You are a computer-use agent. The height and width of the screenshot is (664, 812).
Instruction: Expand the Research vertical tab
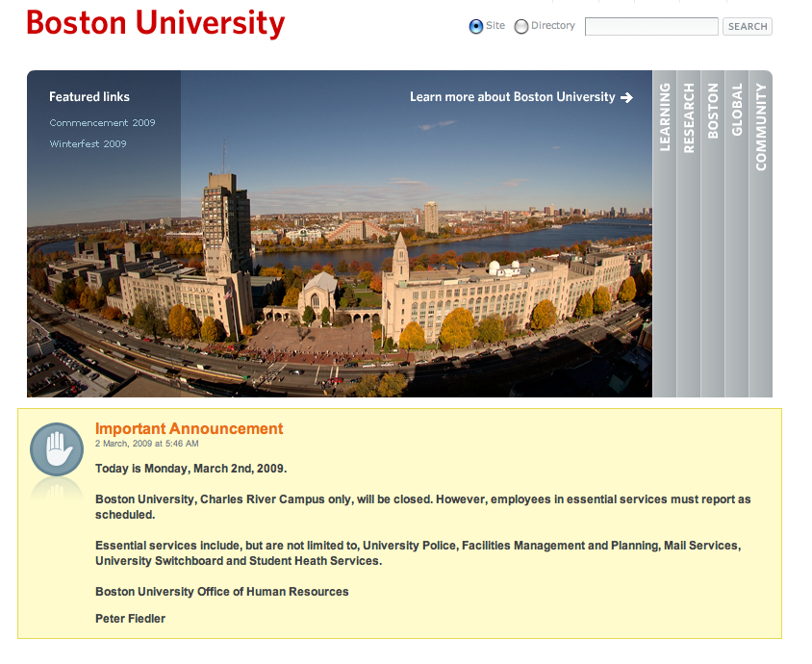tap(689, 117)
